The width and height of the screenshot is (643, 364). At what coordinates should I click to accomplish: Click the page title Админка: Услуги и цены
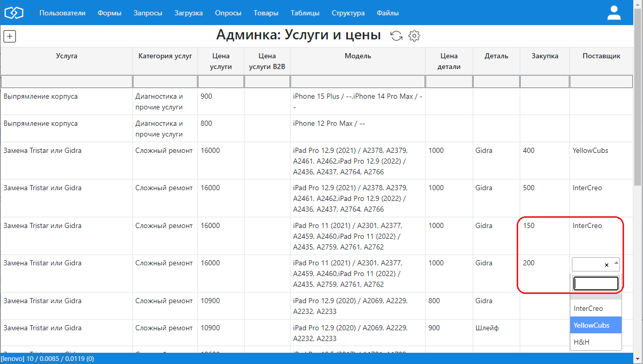click(298, 35)
